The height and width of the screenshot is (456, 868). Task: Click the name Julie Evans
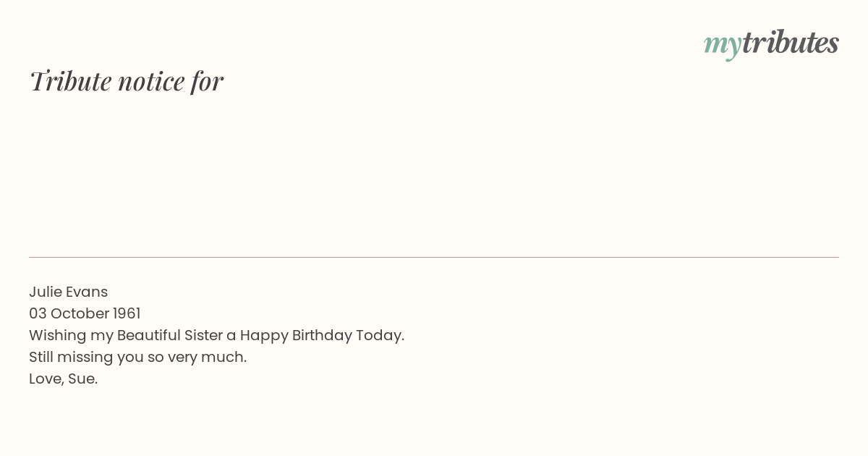pyautogui.click(x=68, y=292)
